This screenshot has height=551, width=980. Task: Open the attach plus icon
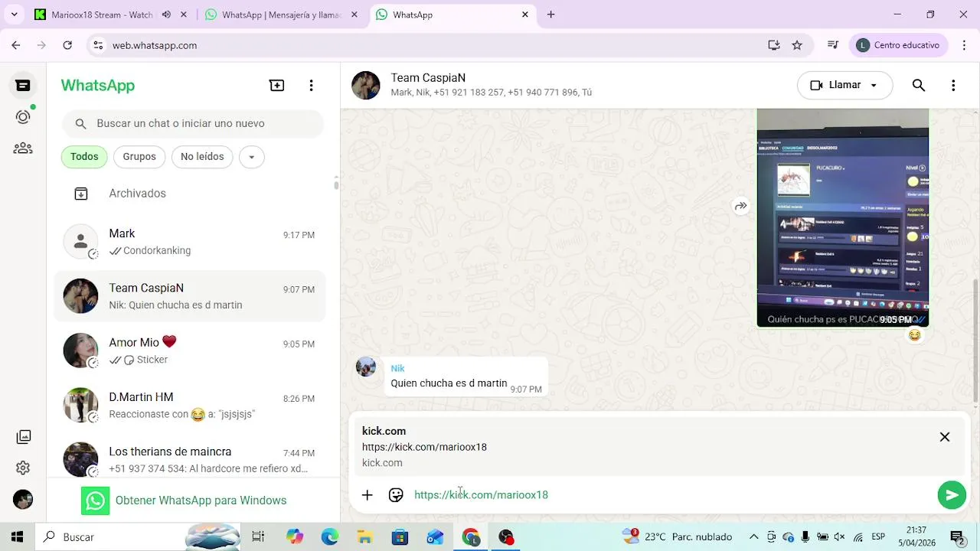[x=367, y=495]
